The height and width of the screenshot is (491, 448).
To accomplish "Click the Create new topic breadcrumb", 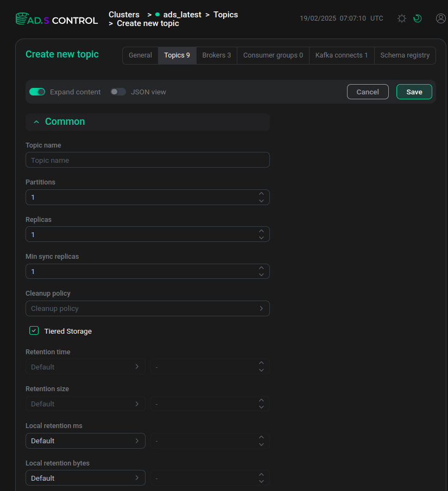I will tap(148, 23).
